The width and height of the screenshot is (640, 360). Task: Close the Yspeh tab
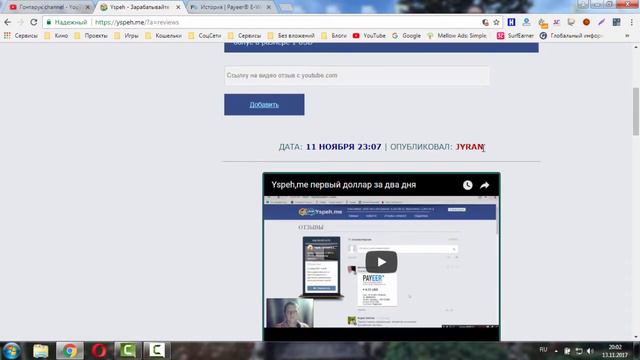click(x=178, y=7)
